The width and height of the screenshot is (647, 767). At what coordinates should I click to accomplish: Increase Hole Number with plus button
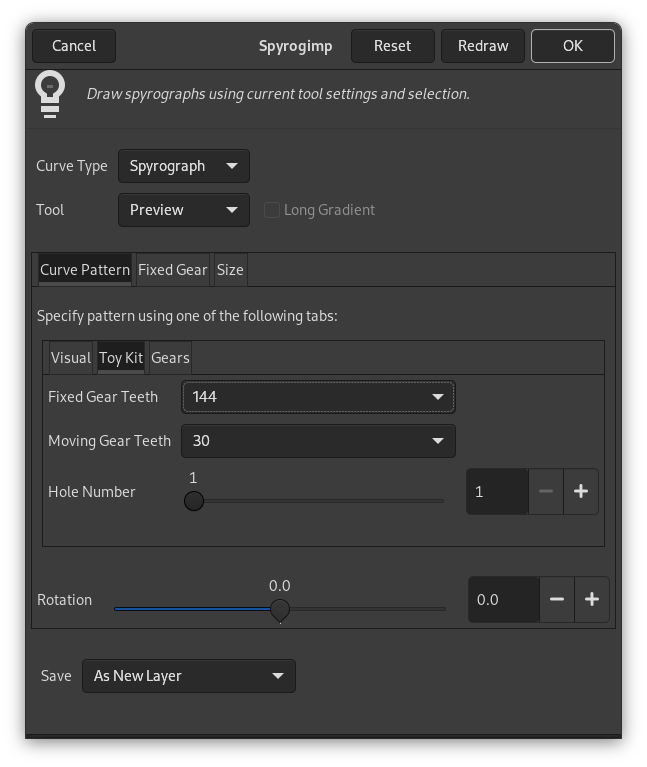581,491
